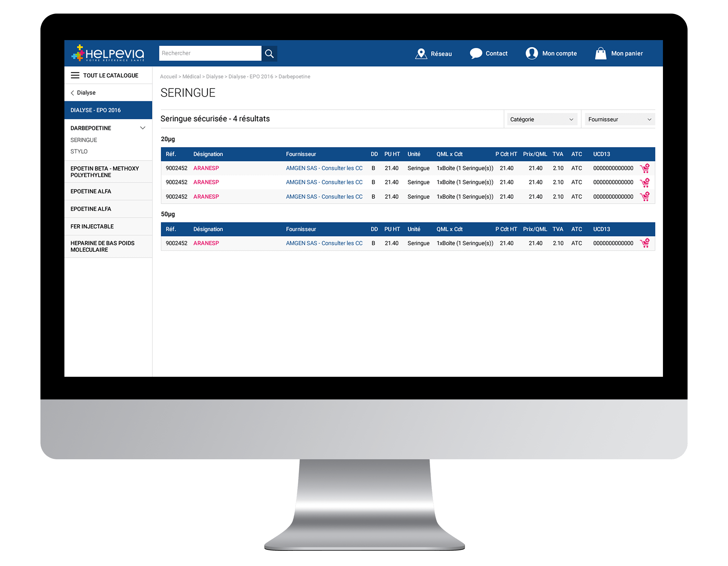728x566 pixels.
Task: Open the Réseau map pin icon
Action: click(x=421, y=53)
